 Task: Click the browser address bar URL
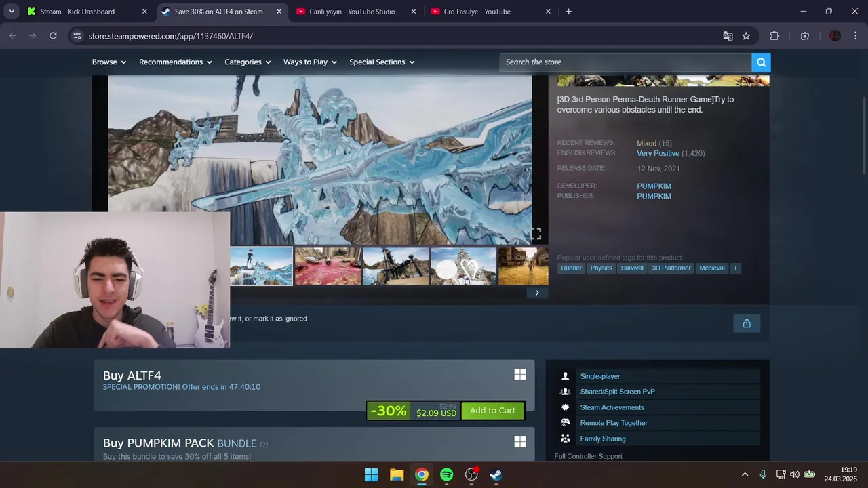click(x=170, y=36)
